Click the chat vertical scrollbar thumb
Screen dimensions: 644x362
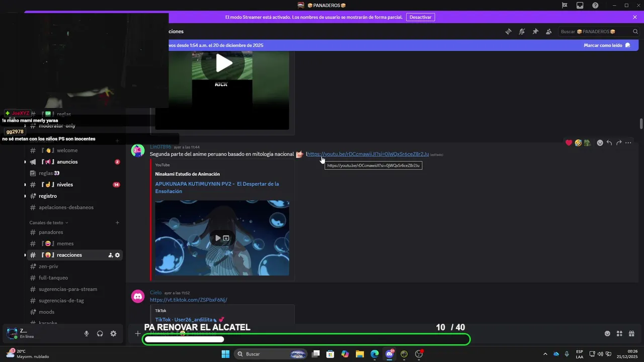pos(641,124)
